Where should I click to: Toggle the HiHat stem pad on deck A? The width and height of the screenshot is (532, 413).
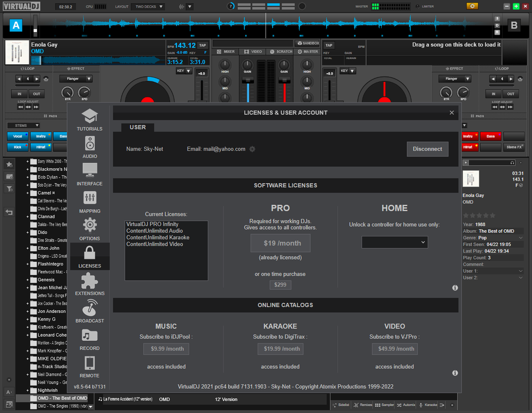click(x=41, y=147)
